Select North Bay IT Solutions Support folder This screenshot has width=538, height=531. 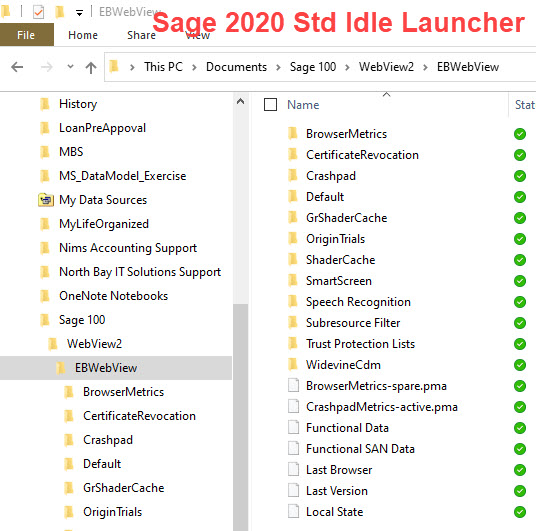point(140,272)
